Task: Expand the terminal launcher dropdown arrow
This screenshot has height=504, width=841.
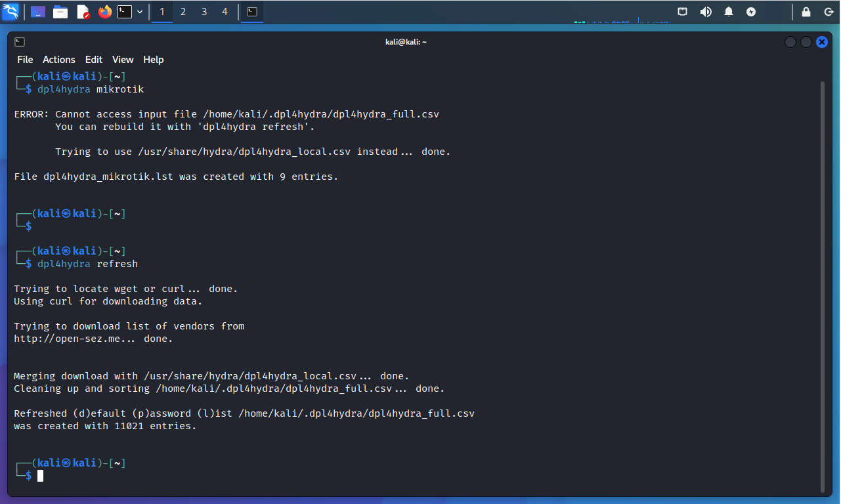Action: 140,12
